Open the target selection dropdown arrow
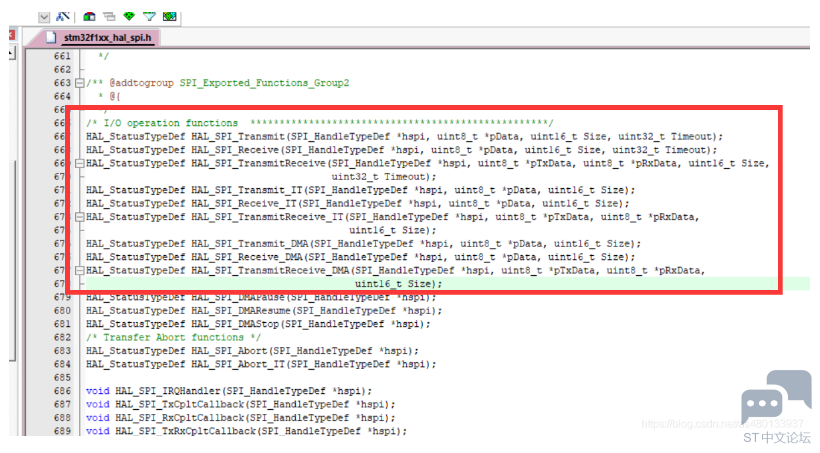The image size is (820, 453). pos(44,16)
